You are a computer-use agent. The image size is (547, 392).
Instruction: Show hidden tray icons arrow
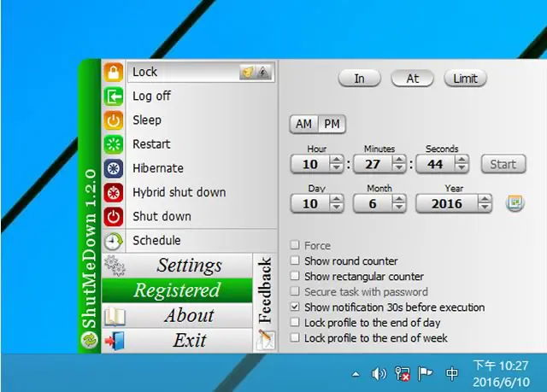[x=356, y=374]
